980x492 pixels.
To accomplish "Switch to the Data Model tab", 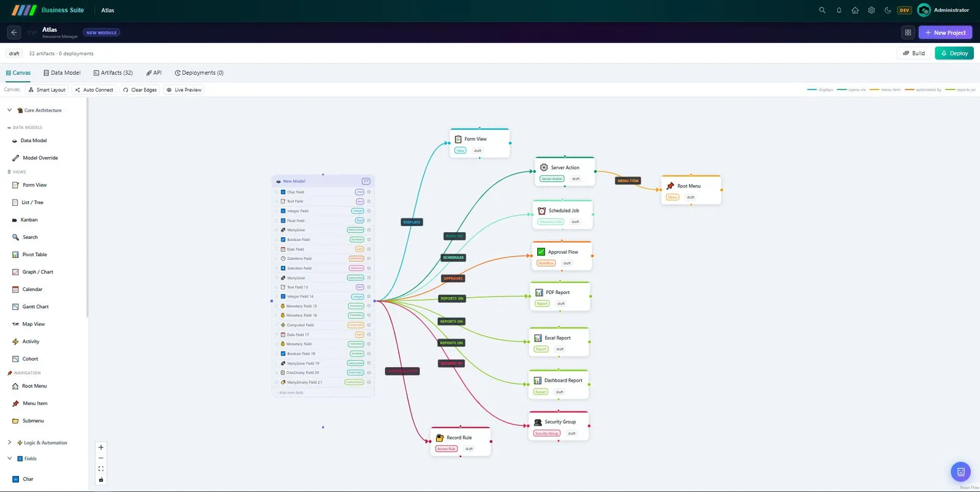I will [x=62, y=73].
